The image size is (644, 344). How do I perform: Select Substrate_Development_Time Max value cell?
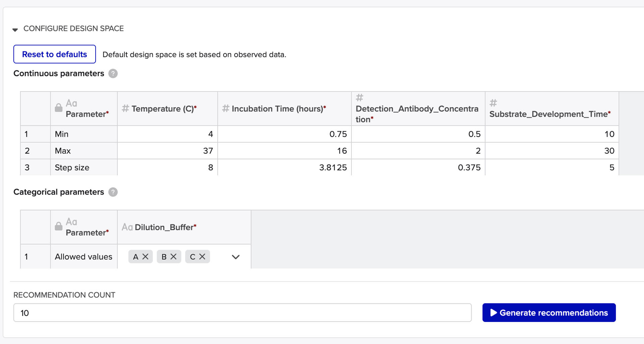coord(552,151)
